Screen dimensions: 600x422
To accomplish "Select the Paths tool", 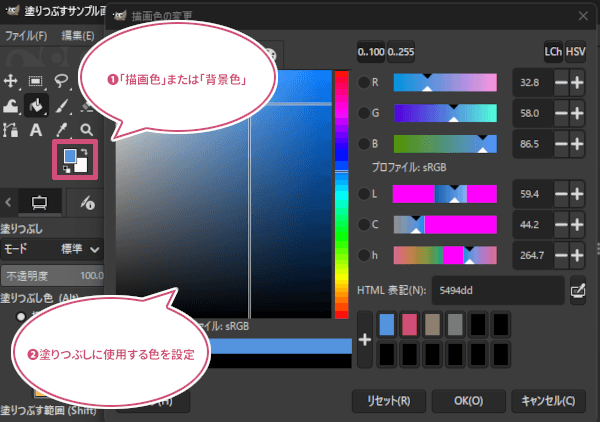I will coord(10,130).
